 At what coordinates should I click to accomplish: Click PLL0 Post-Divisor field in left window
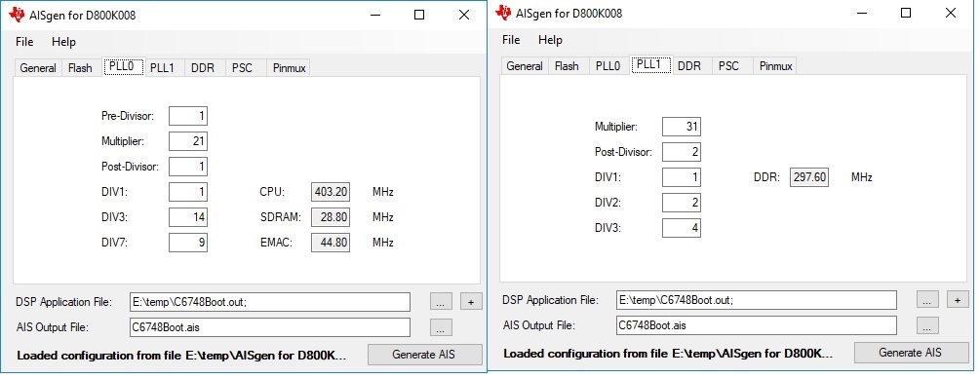pos(188,167)
